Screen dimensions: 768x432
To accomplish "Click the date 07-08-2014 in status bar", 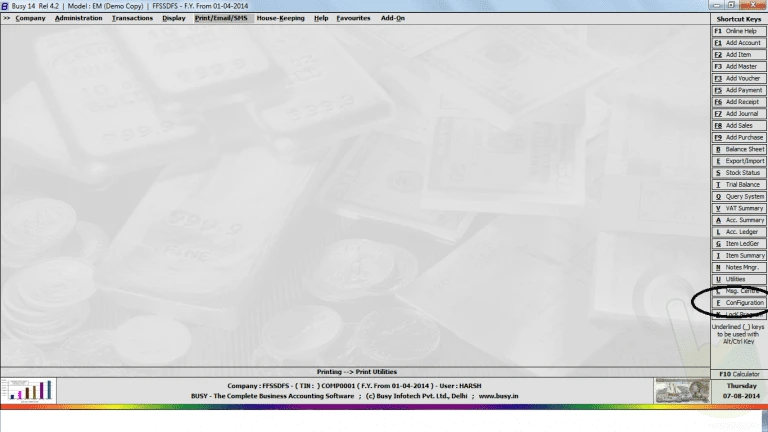I will click(741, 396).
